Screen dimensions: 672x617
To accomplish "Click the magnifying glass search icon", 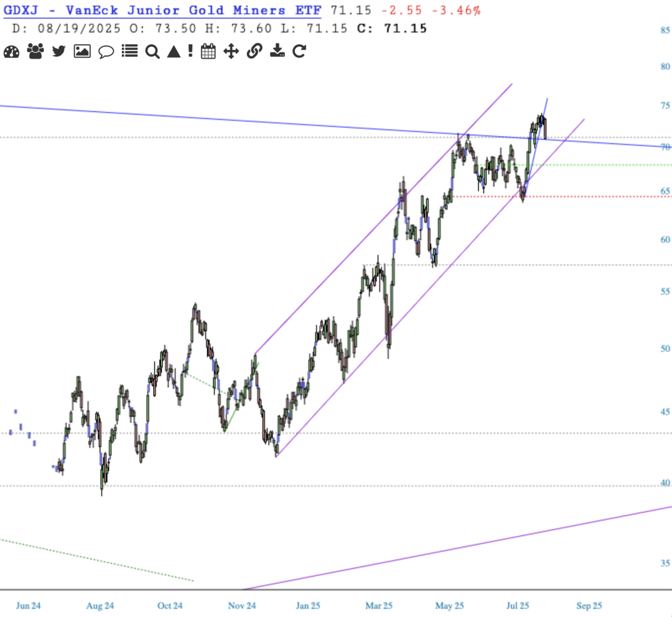I will coord(152,52).
